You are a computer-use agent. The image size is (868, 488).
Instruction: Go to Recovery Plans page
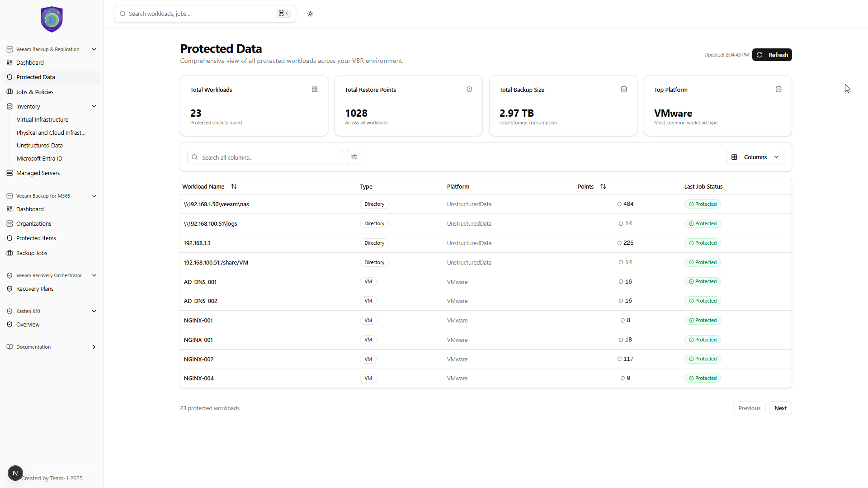click(x=35, y=289)
